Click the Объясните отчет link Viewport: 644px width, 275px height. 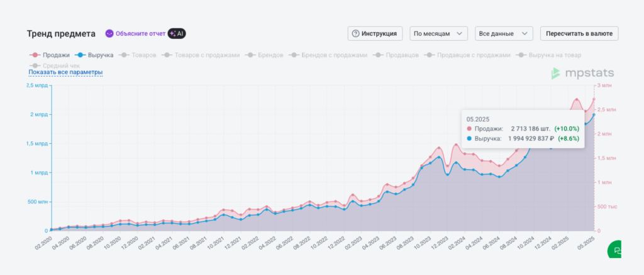click(x=139, y=33)
